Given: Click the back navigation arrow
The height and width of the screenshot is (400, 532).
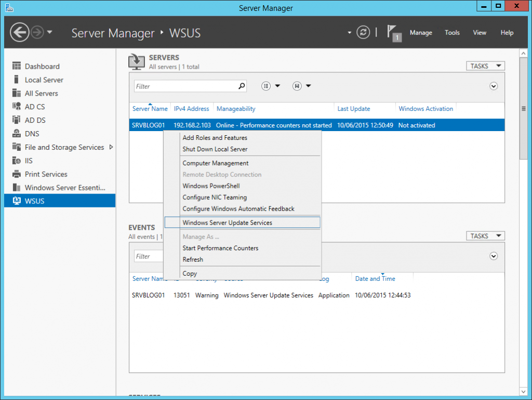Looking at the screenshot, I should [19, 32].
